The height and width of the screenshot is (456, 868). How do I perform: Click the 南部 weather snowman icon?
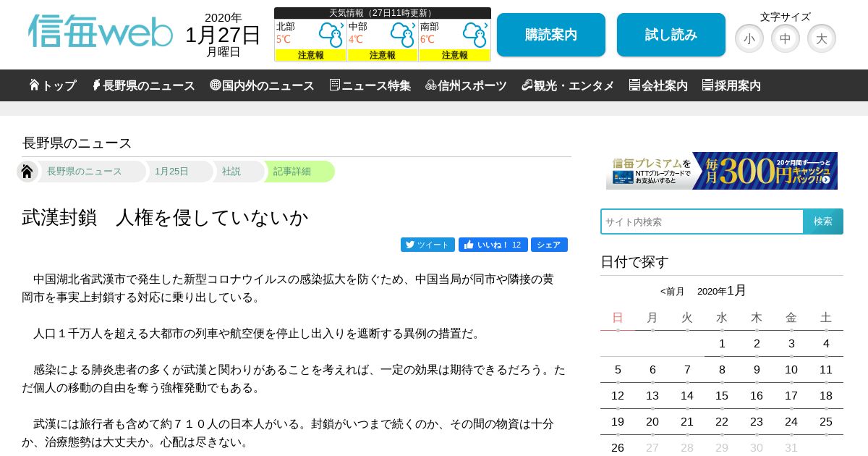tap(475, 33)
